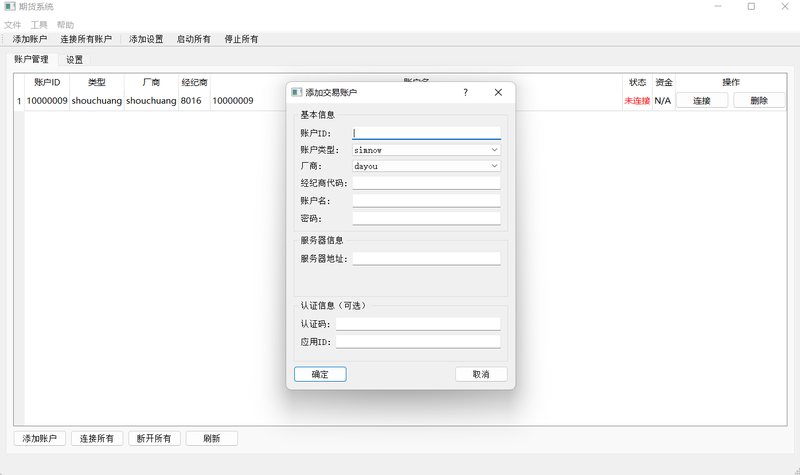The height and width of the screenshot is (475, 800).
Task: Click toolbar item 启动所有
Action: 194,39
